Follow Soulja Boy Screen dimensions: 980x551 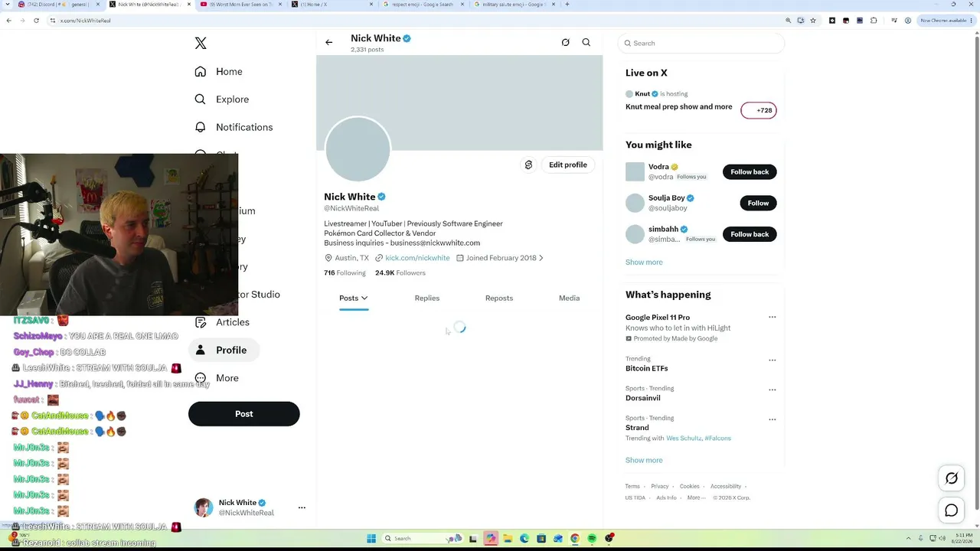pos(758,203)
